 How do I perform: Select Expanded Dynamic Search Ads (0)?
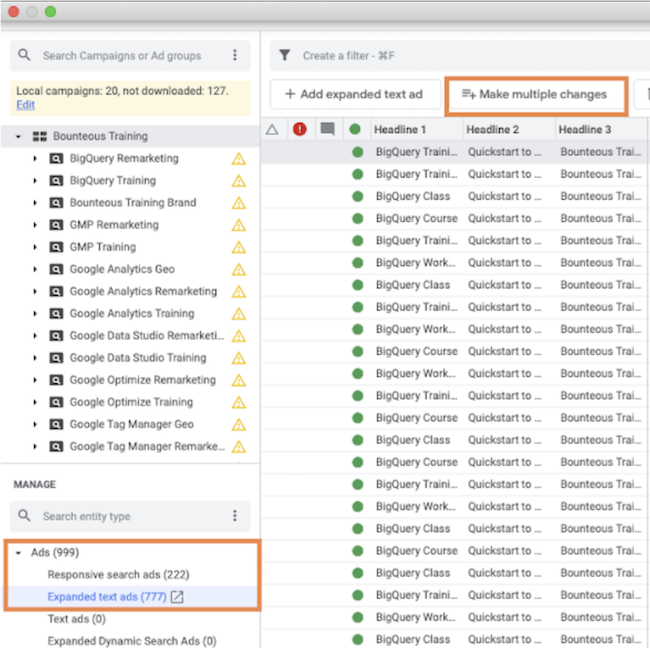pos(132,641)
